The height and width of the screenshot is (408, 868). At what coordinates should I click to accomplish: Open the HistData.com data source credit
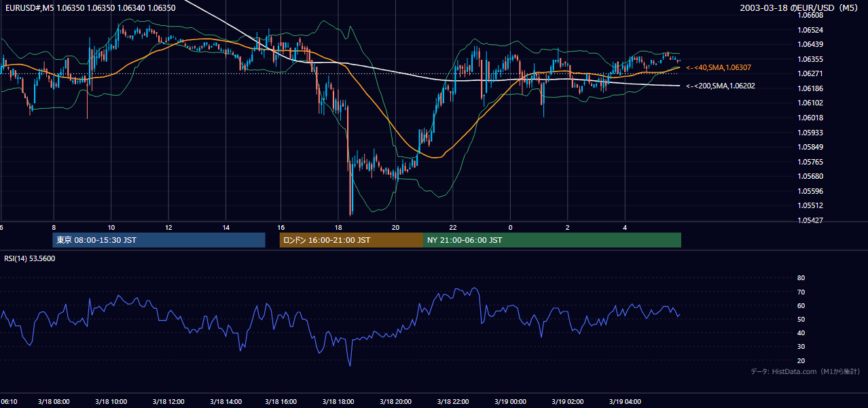coord(806,371)
